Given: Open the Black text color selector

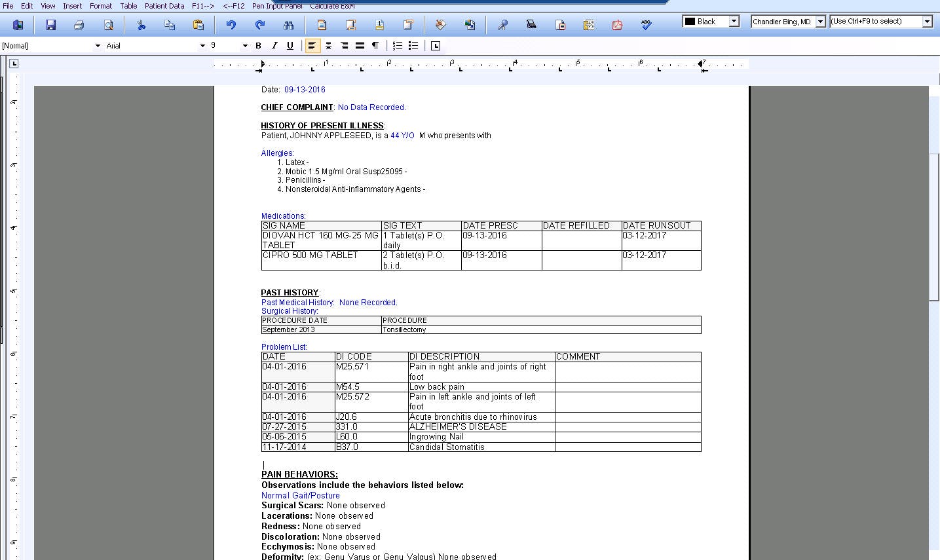Looking at the screenshot, I should point(734,21).
